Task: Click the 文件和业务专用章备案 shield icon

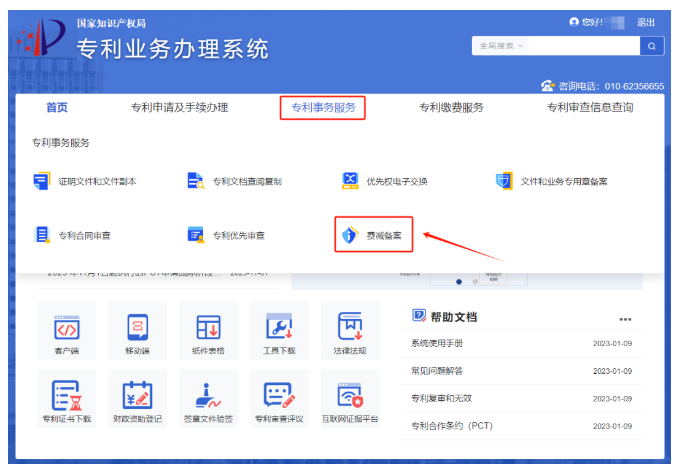Action: [x=504, y=181]
